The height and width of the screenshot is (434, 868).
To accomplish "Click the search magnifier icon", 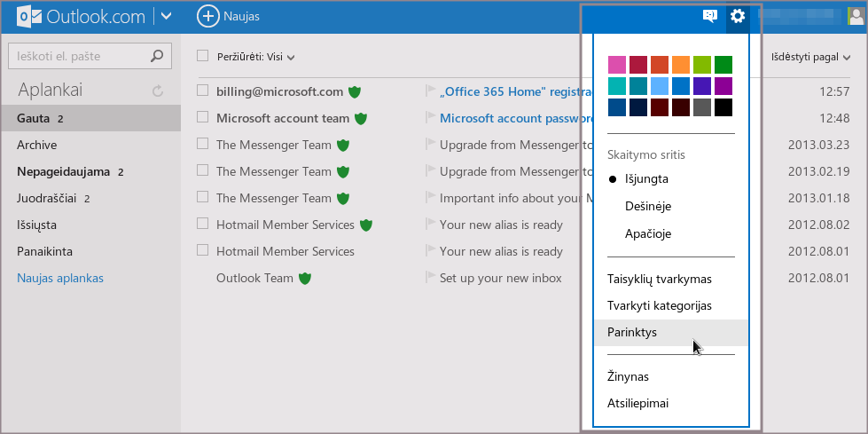I will 157,56.
